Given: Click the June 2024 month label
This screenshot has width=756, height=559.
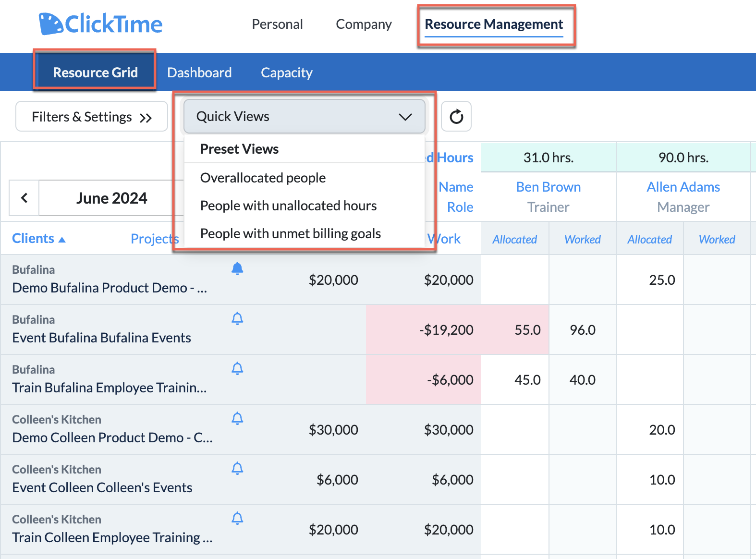Looking at the screenshot, I should click(111, 198).
